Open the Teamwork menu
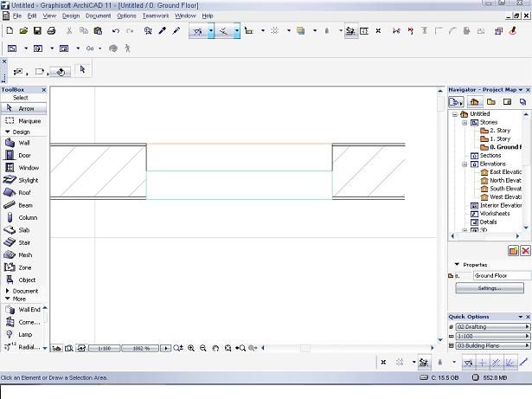532x399 pixels. click(156, 16)
